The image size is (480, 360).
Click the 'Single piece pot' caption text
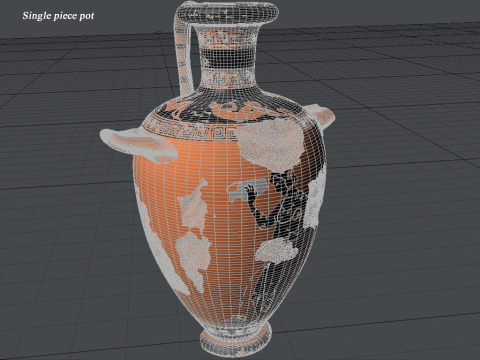point(58,16)
